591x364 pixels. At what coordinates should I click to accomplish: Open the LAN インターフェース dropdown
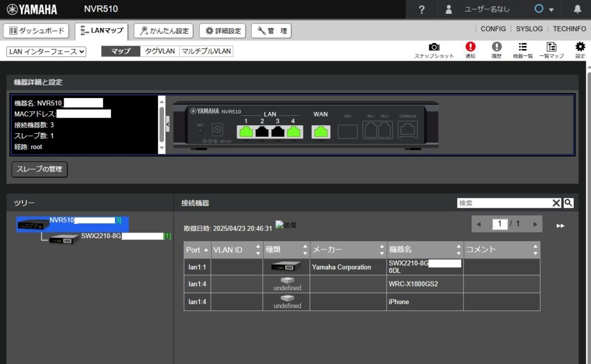(46, 51)
